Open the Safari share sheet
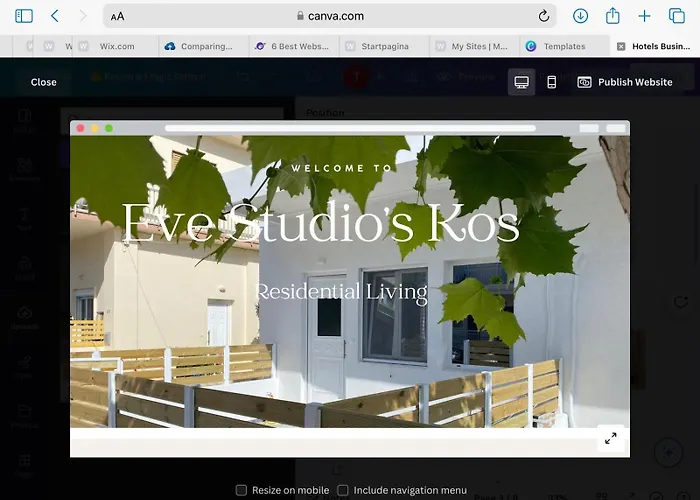This screenshot has height=500, width=700. 613,16
